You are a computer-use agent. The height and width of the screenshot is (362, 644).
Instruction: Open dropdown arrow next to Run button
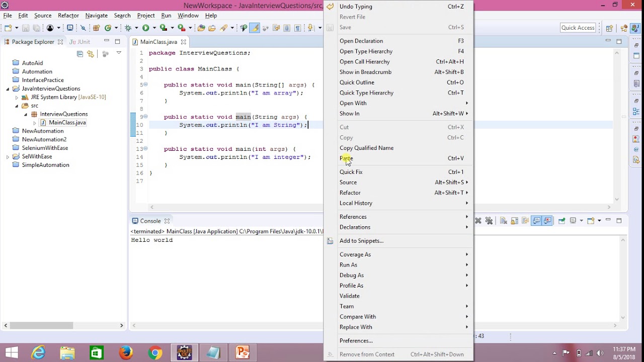tap(154, 28)
